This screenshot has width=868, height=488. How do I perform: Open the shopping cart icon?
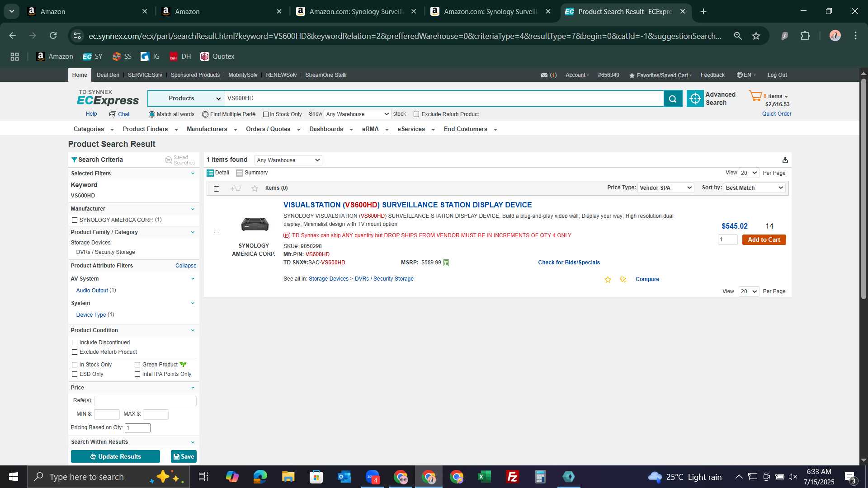[x=755, y=96]
